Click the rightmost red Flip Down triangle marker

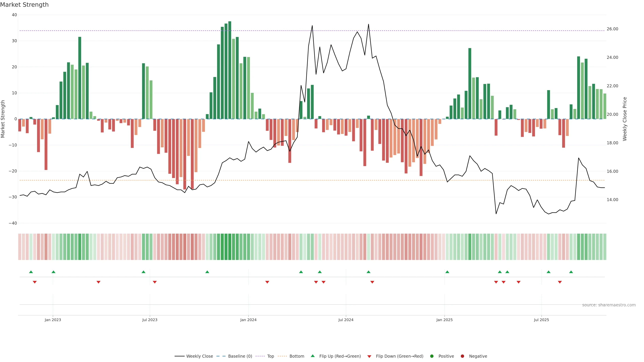pyautogui.click(x=560, y=282)
